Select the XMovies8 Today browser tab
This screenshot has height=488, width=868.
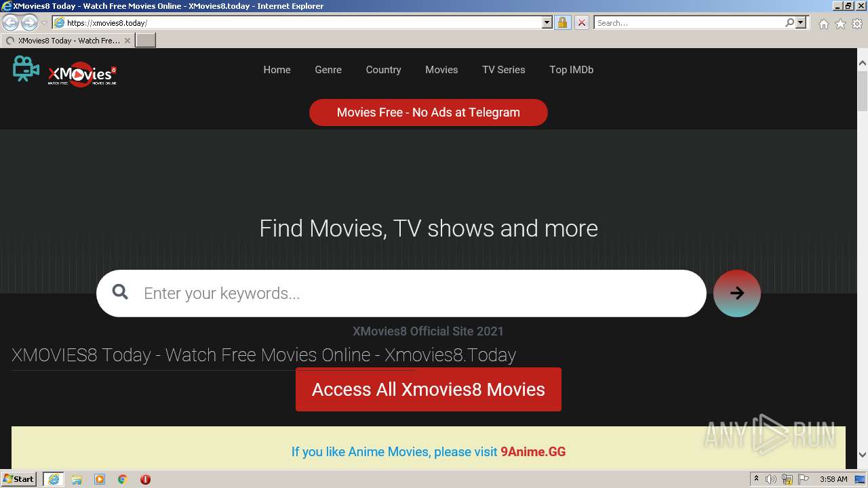68,41
